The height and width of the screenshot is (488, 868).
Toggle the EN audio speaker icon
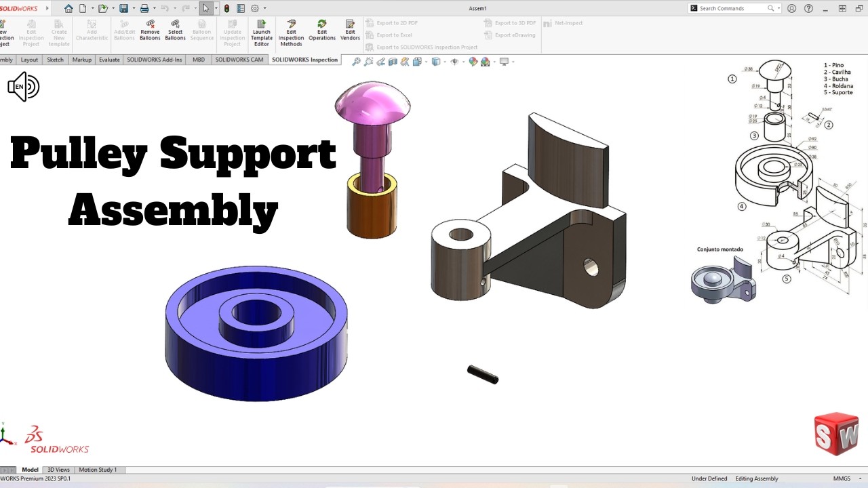click(24, 87)
